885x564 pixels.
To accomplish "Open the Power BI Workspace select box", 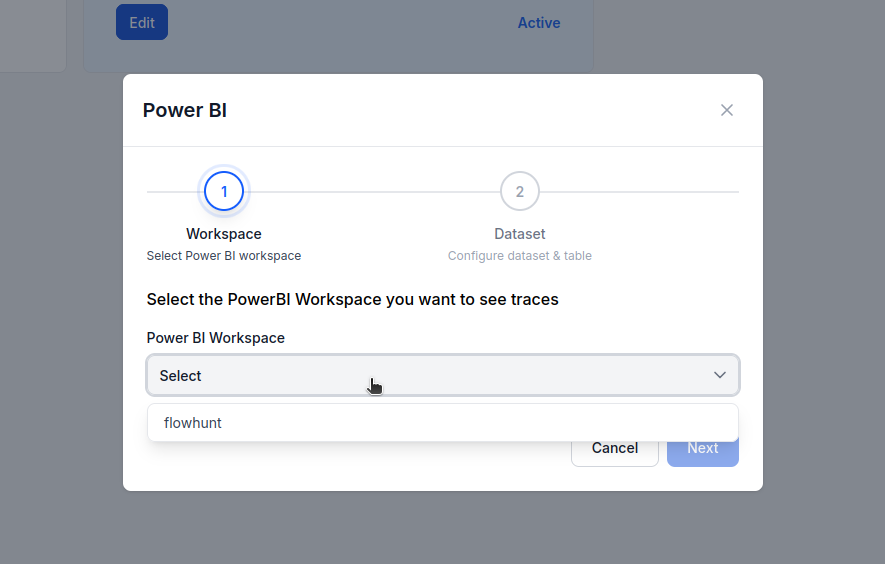I will point(442,375).
